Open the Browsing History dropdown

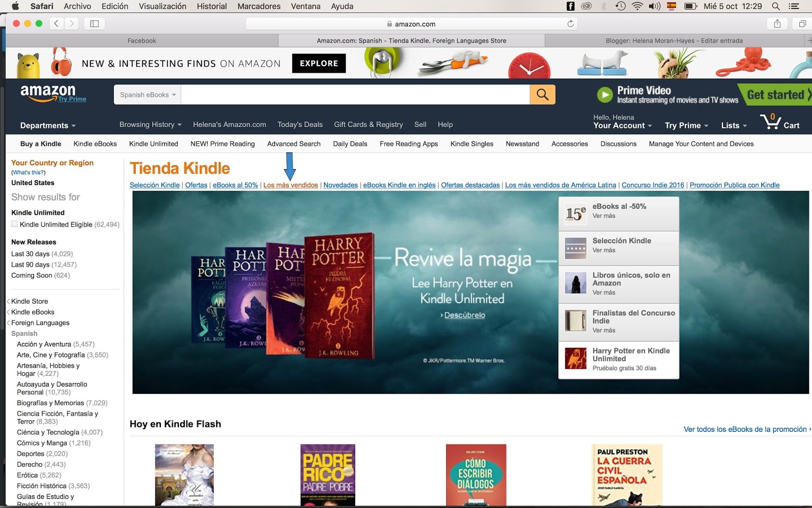tap(150, 124)
